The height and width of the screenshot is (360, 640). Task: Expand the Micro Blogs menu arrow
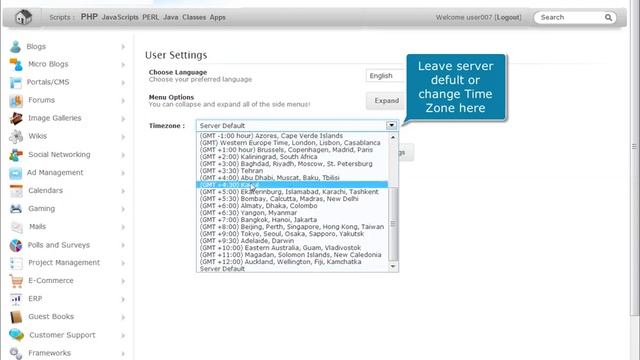123,64
